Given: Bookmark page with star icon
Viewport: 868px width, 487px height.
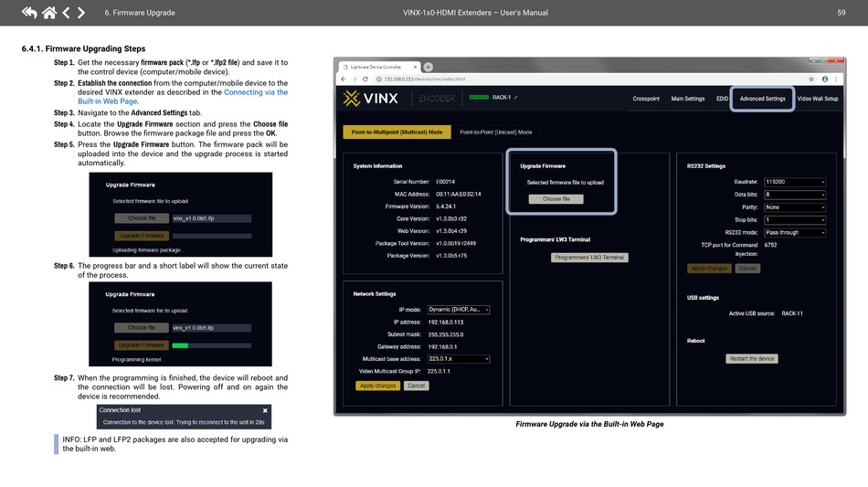Looking at the screenshot, I should (811, 79).
